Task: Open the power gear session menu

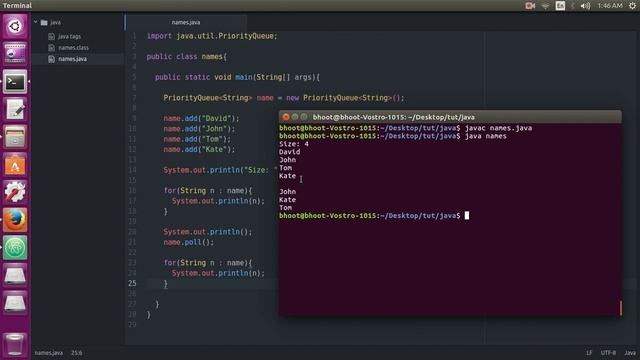Action: (632, 6)
